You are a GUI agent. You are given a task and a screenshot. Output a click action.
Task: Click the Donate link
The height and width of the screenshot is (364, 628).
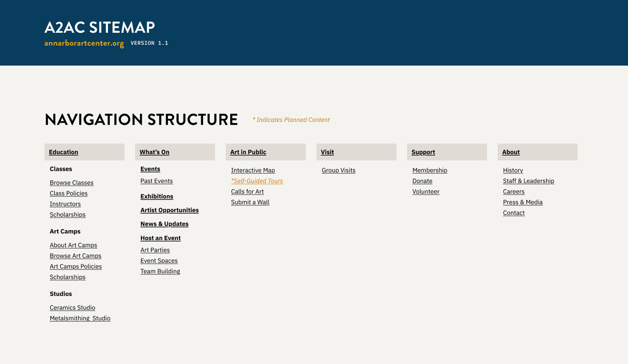(x=422, y=181)
